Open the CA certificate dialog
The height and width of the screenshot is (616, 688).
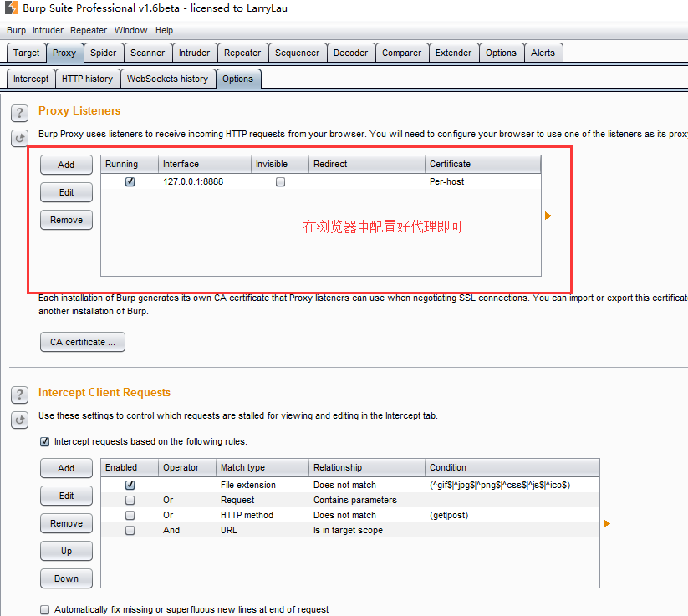83,342
